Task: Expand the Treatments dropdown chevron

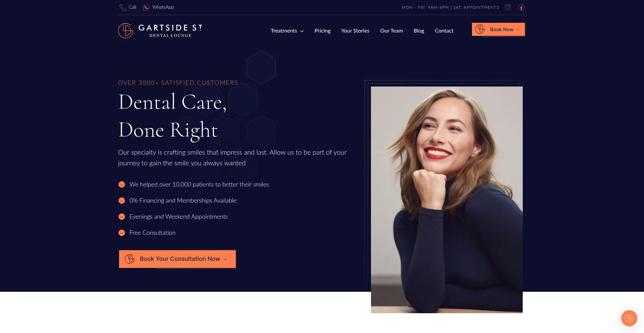Action: 302,31
